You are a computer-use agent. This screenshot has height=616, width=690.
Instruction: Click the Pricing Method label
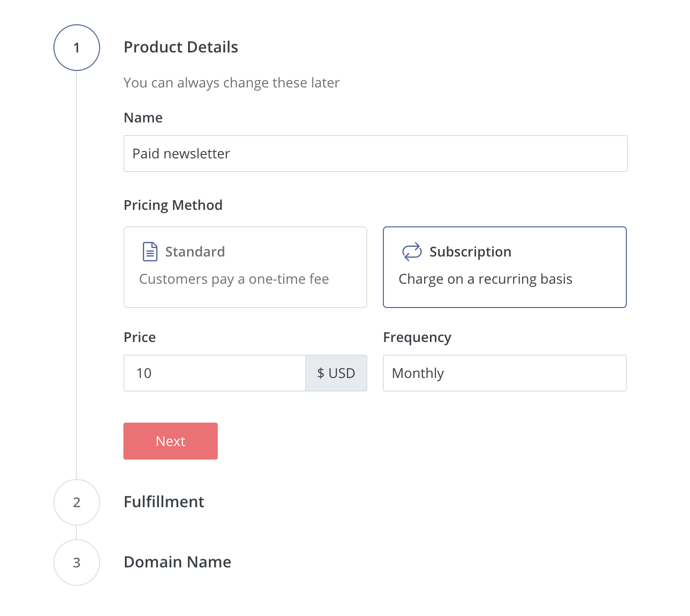[x=173, y=205]
